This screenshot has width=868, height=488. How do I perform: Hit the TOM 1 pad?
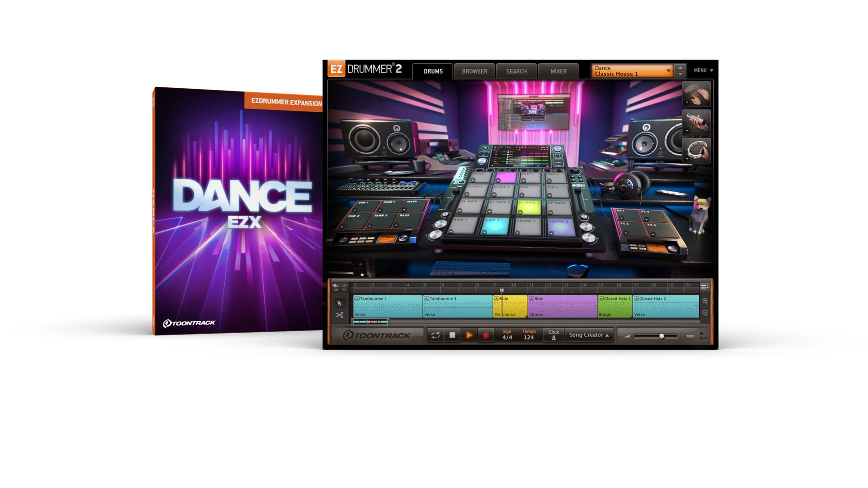coord(529,191)
